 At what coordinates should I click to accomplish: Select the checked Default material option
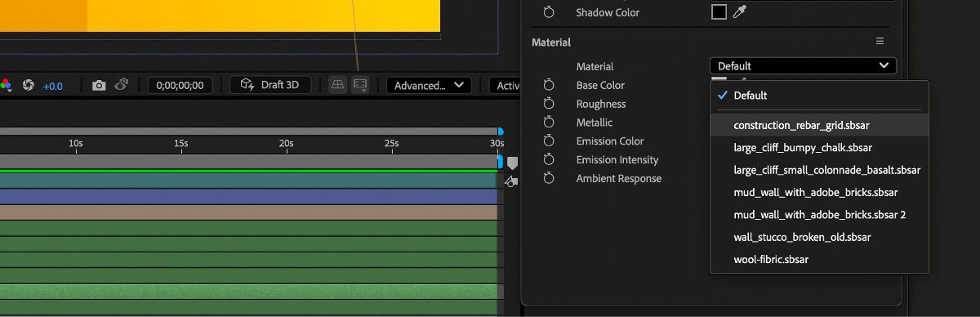point(819,96)
